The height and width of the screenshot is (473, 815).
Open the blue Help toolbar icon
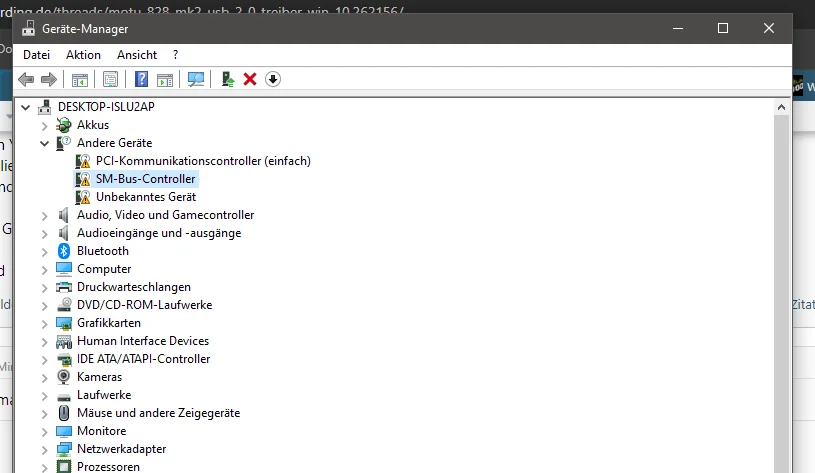coord(141,79)
